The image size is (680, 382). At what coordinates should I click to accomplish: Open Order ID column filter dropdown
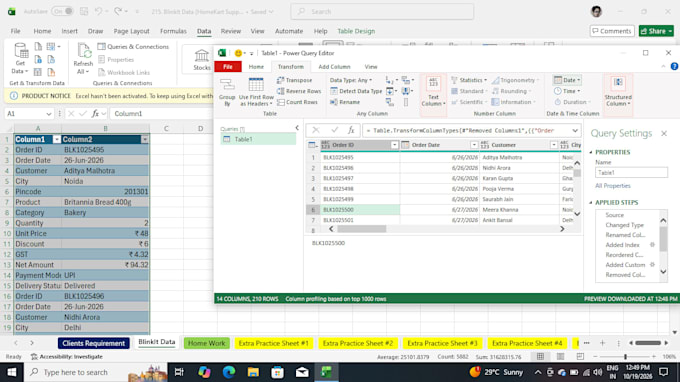click(394, 145)
